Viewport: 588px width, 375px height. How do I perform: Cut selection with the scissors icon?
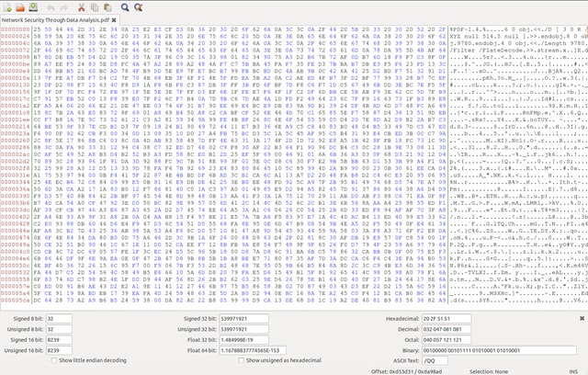[x=82, y=7]
